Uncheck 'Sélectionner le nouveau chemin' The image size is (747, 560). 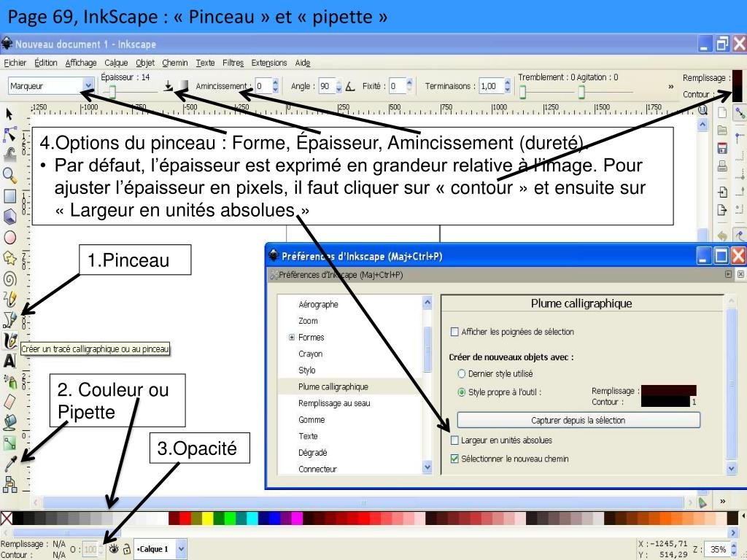coord(454,459)
